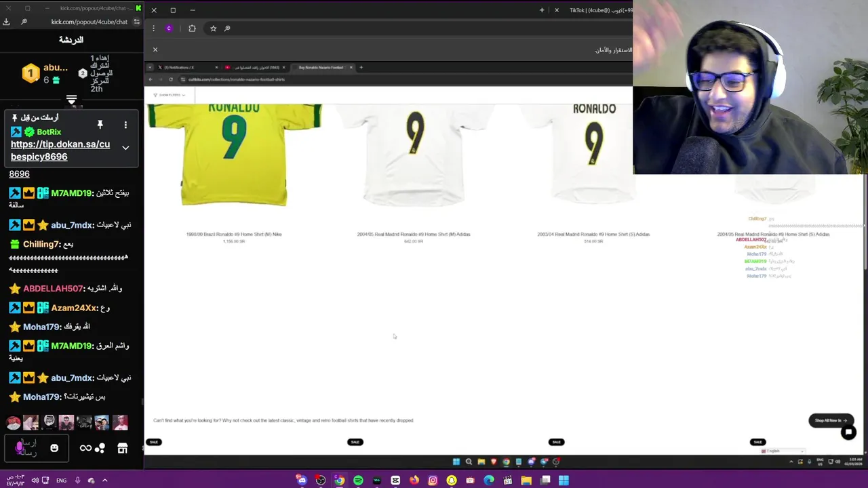
Task: Click the zoom magnifier in Kick popout toolbar
Action: [24, 22]
